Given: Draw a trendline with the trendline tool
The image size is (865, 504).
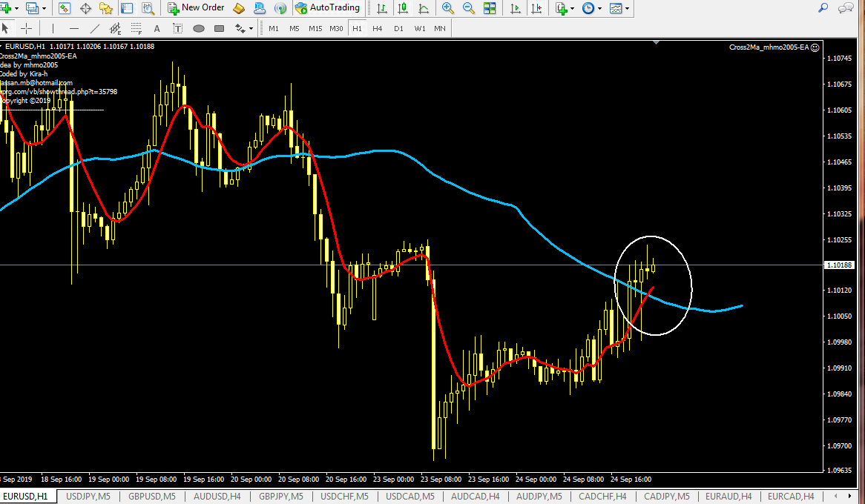Looking at the screenshot, I should [94, 29].
